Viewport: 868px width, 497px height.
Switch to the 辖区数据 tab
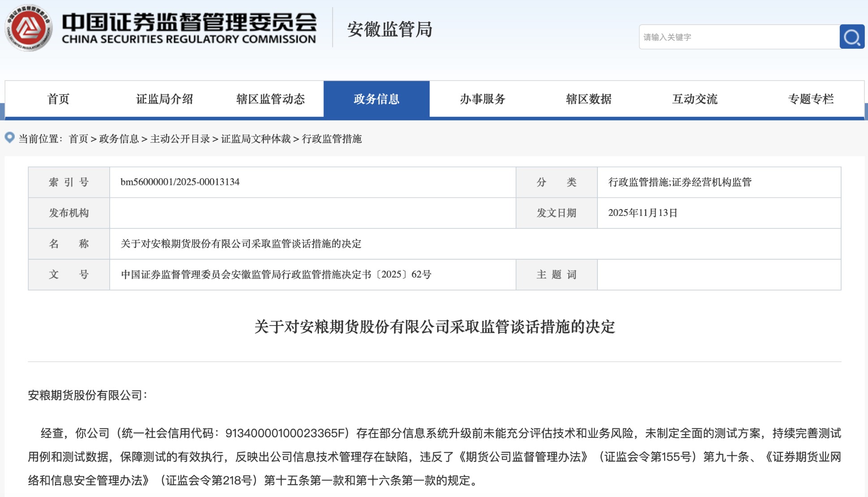[x=589, y=99]
